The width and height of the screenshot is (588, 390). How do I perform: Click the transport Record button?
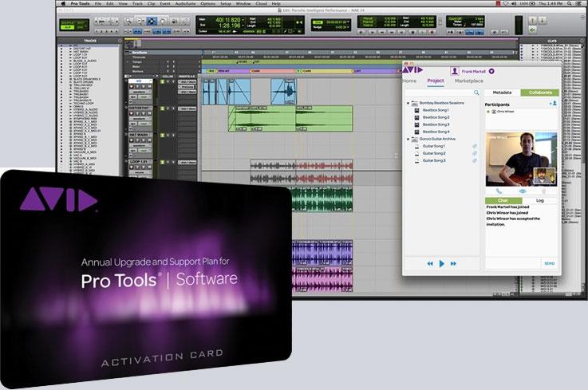[x=432, y=32]
